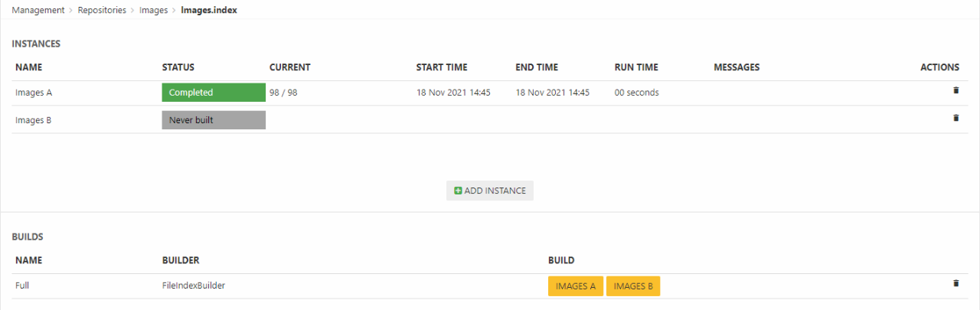980x310 pixels.
Task: Click the Add Instance button
Action: coord(490,191)
